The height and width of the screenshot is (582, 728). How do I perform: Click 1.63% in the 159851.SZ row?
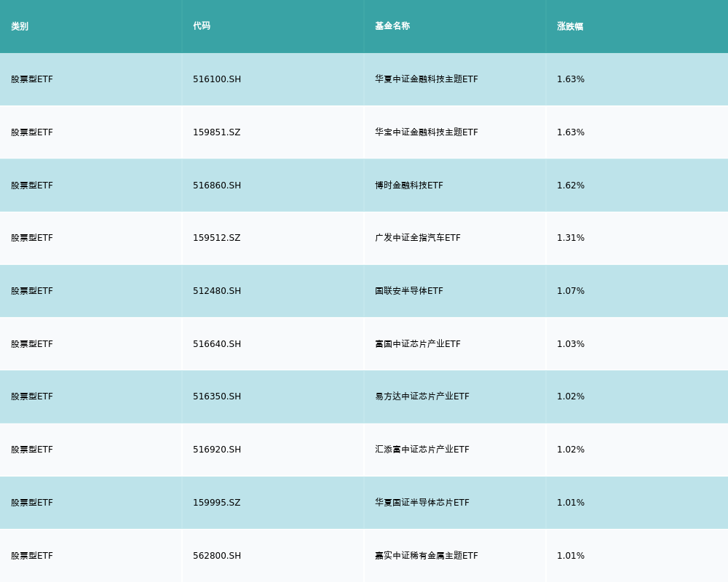coord(571,132)
